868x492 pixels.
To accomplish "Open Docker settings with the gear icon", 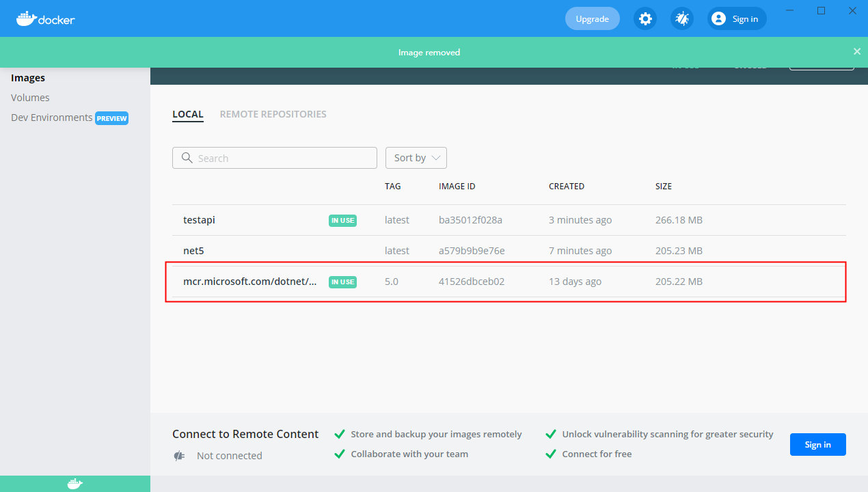I will coord(645,18).
